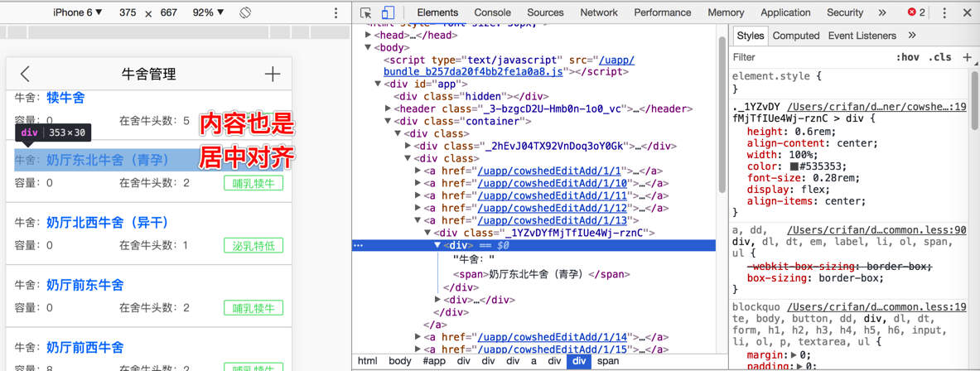Switch to the Network tab
The width and height of the screenshot is (980, 371).
pyautogui.click(x=599, y=12)
